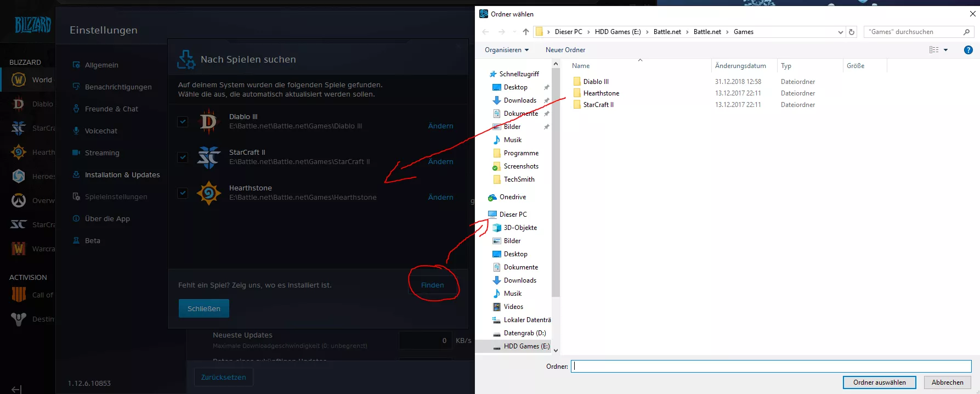Click Ändern link for Diablo III
Image resolution: width=980 pixels, height=394 pixels.
pos(440,126)
